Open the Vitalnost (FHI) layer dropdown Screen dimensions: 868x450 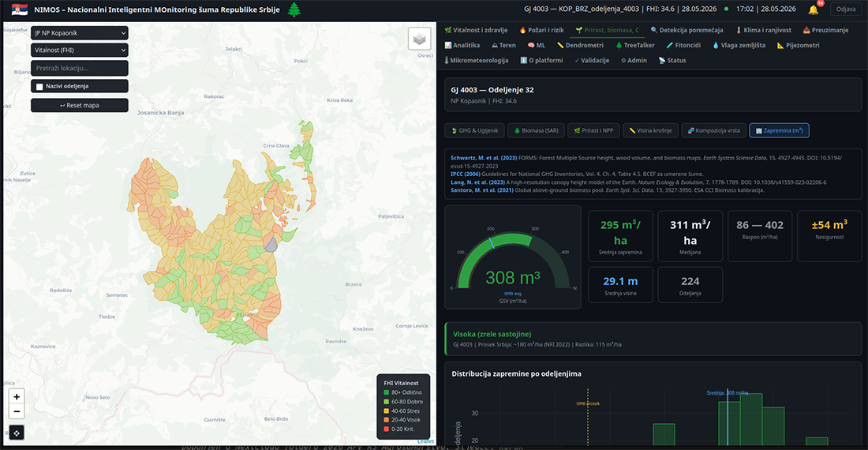[x=80, y=50]
